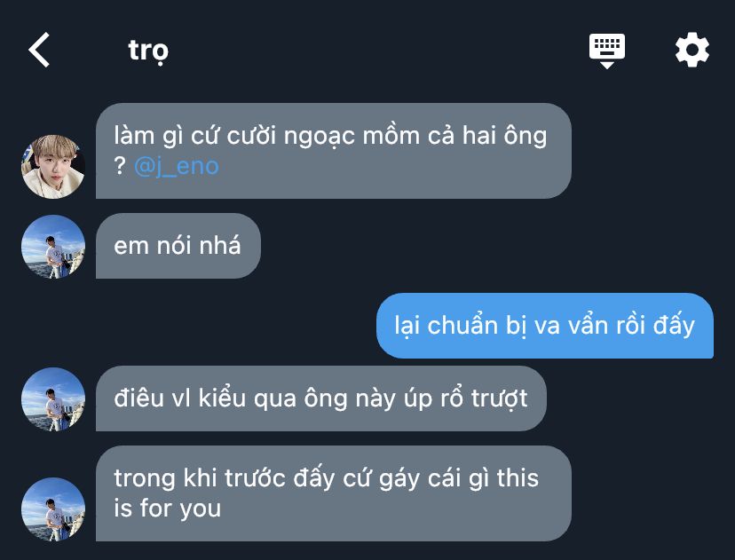This screenshot has height=560, width=735.
Task: Select "làm gì cứ cười ngoạc mồm" bubble
Action: coord(333,151)
